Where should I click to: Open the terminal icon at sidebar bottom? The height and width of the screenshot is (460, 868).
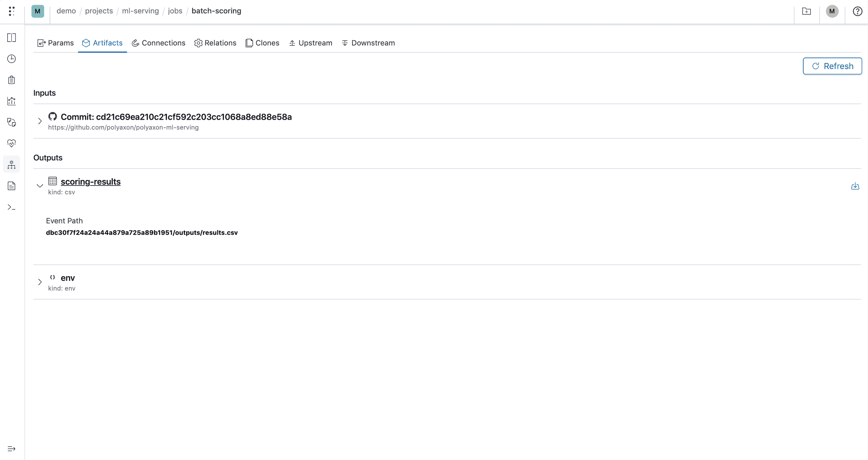click(x=11, y=207)
